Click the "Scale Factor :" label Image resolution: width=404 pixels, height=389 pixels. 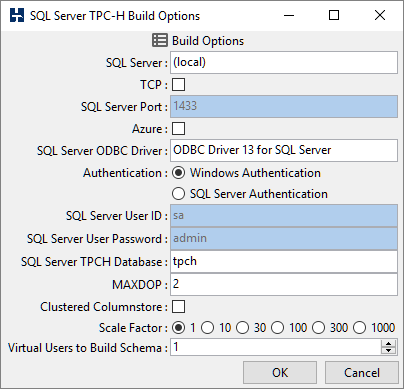tap(133, 328)
